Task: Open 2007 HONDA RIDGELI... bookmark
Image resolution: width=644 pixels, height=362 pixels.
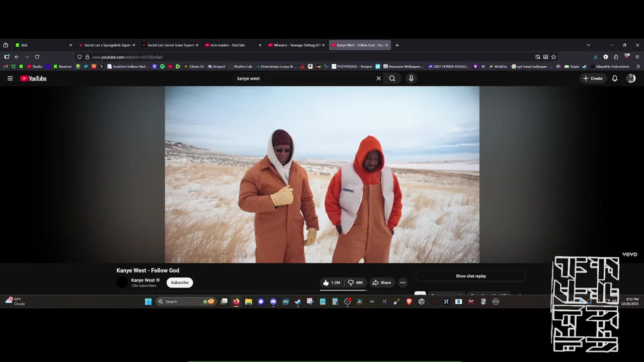Action: click(x=449, y=66)
